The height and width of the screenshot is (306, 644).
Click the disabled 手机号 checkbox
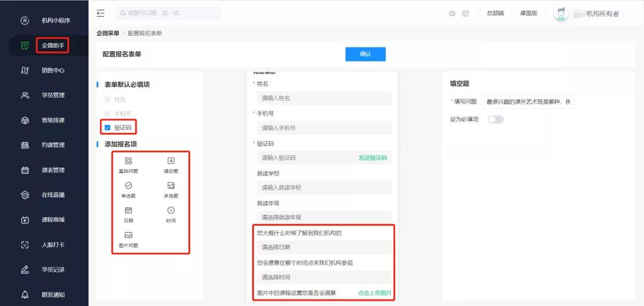[x=107, y=113]
